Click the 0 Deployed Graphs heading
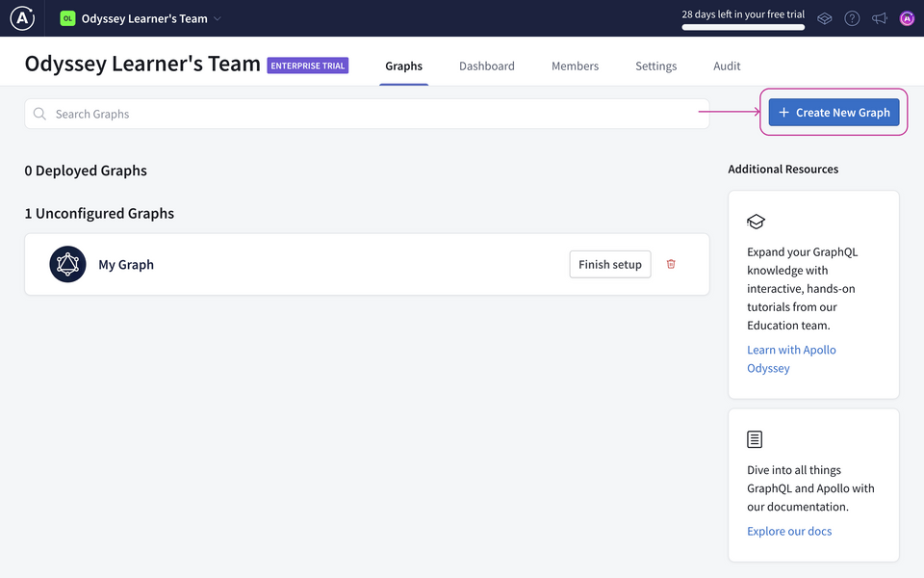Image resolution: width=924 pixels, height=578 pixels. tap(86, 171)
